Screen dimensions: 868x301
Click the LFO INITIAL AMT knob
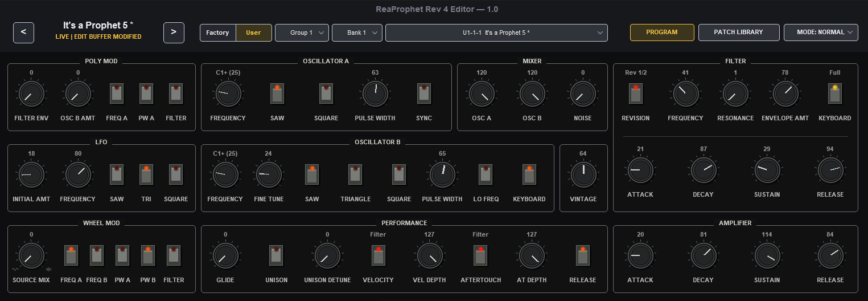click(x=31, y=175)
